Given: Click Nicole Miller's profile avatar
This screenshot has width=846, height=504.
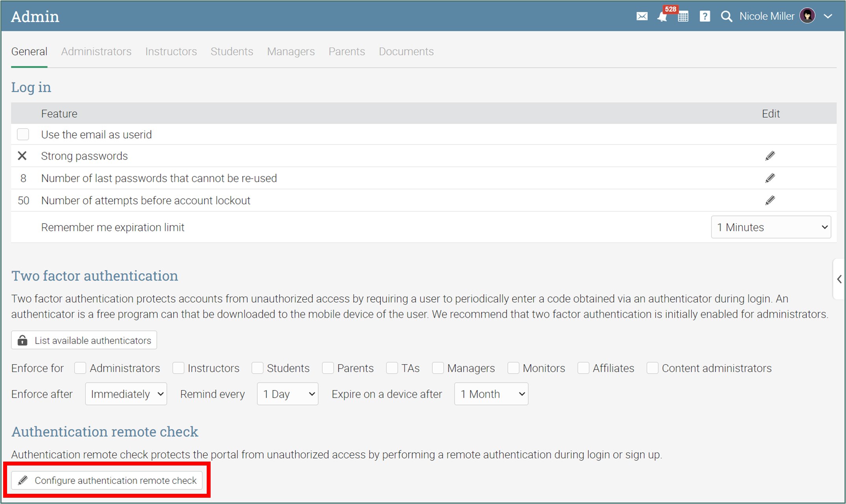Looking at the screenshot, I should point(807,16).
